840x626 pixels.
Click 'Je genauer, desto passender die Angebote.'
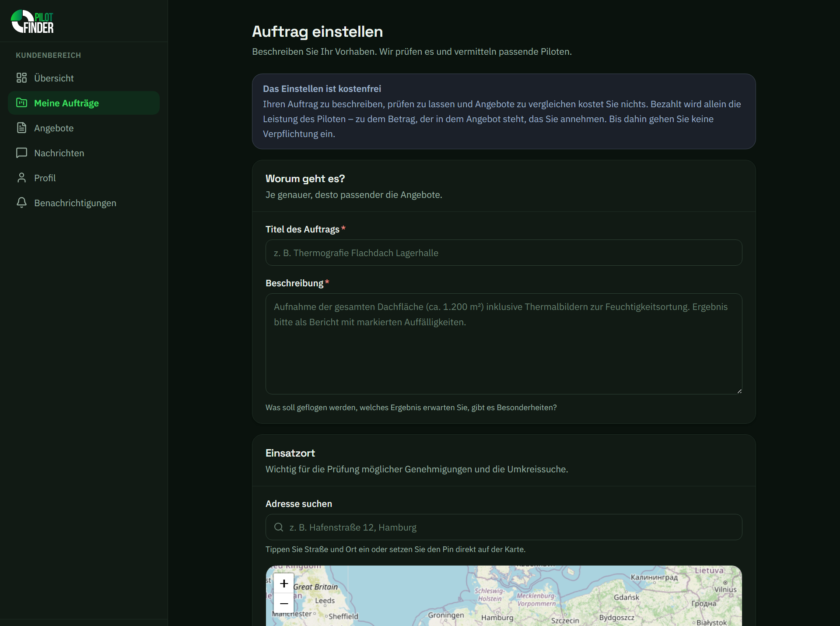click(x=354, y=195)
